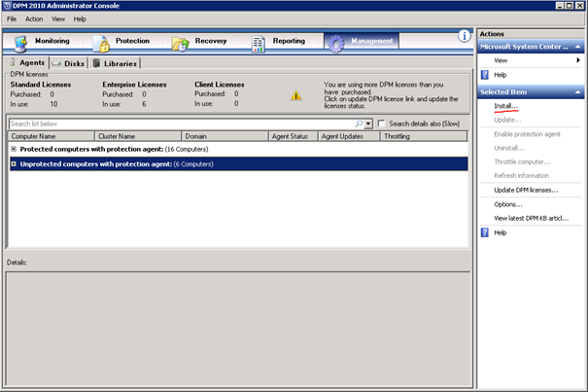588x392 pixels.
Task: Open the View menu in menu bar
Action: click(x=58, y=19)
